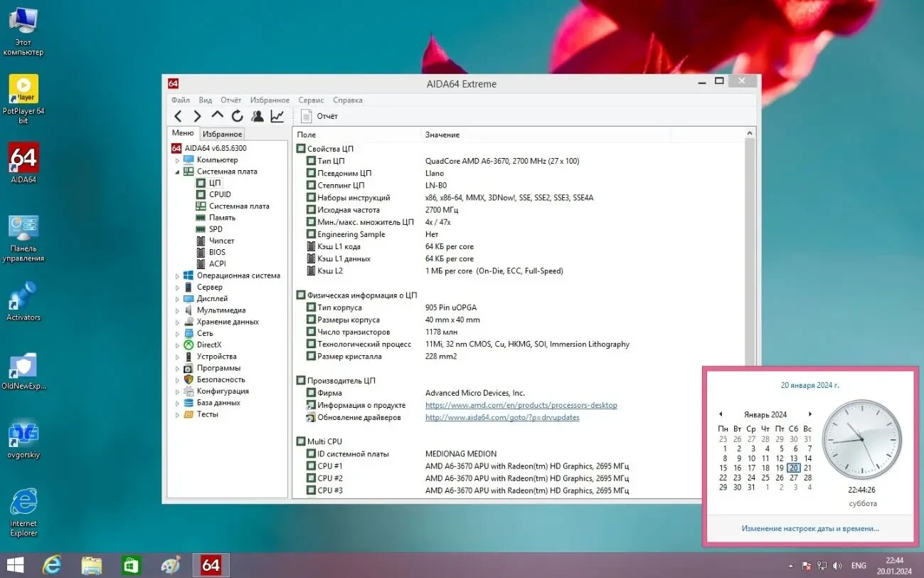The width and height of the screenshot is (924, 578).
Task: Select the DirectX node in the sidebar
Action: click(x=208, y=345)
